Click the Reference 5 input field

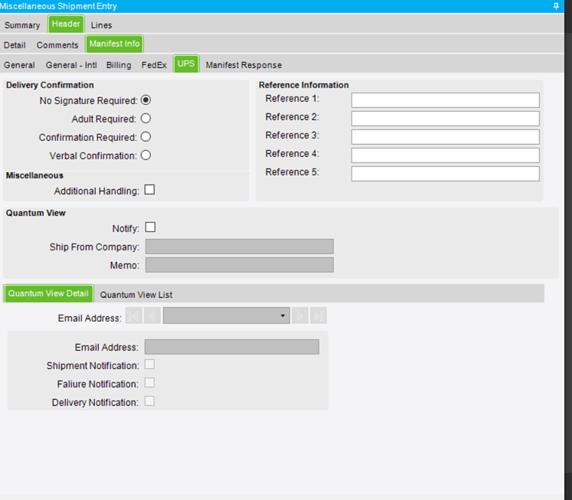(x=445, y=174)
